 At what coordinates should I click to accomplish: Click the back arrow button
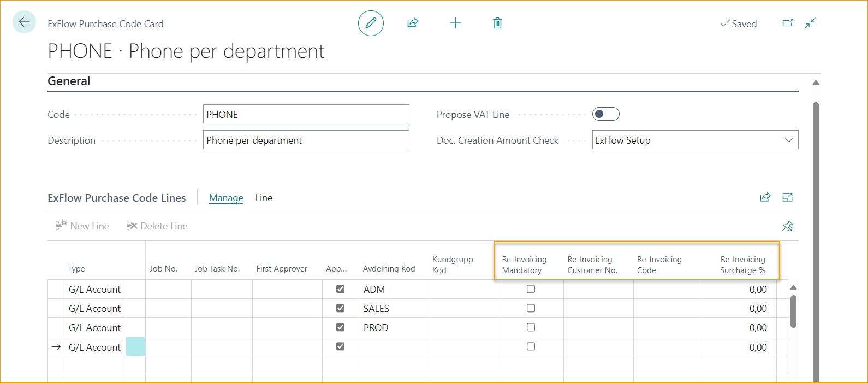pyautogui.click(x=24, y=22)
